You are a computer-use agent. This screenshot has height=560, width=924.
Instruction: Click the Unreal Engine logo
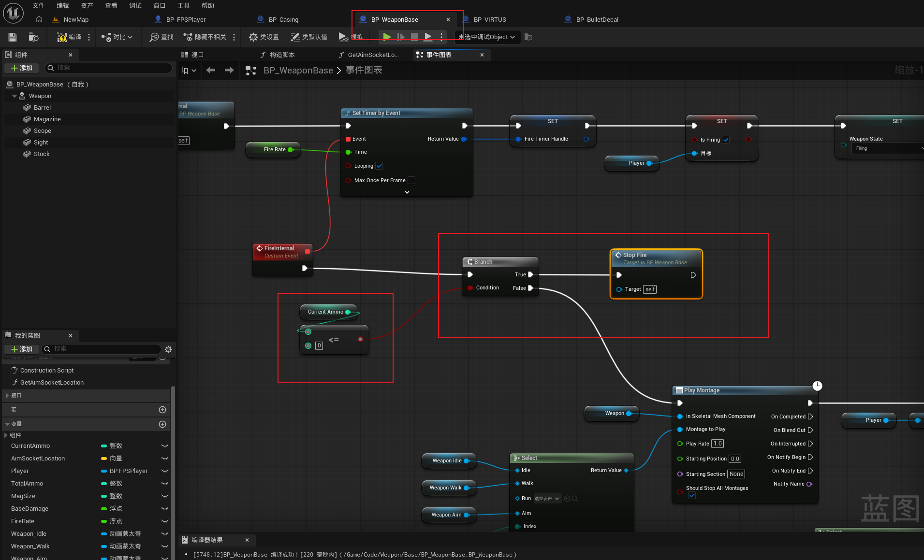[x=13, y=13]
